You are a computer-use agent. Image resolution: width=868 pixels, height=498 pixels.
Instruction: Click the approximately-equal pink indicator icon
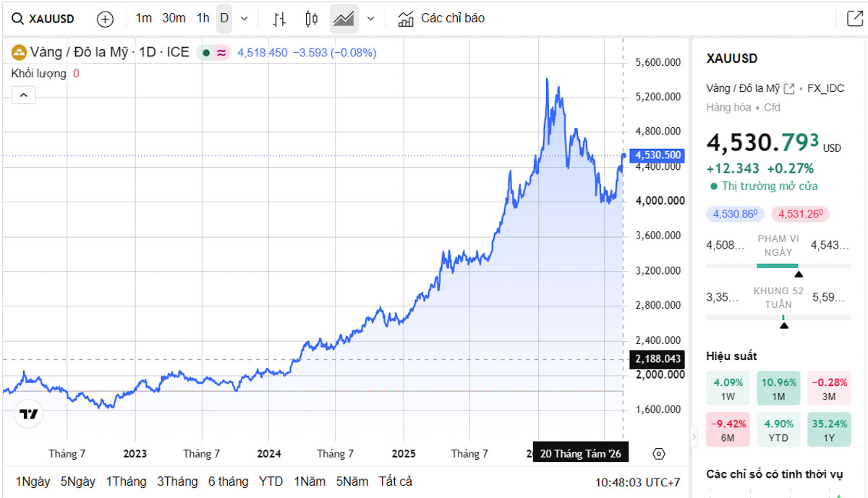click(223, 53)
